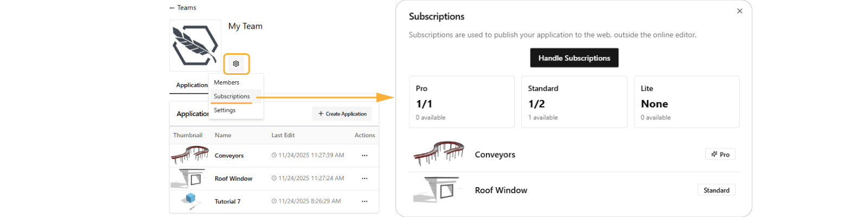Viewport: 868px width, 217px height.
Task: Choose Settings in the gear menu
Action: [225, 110]
